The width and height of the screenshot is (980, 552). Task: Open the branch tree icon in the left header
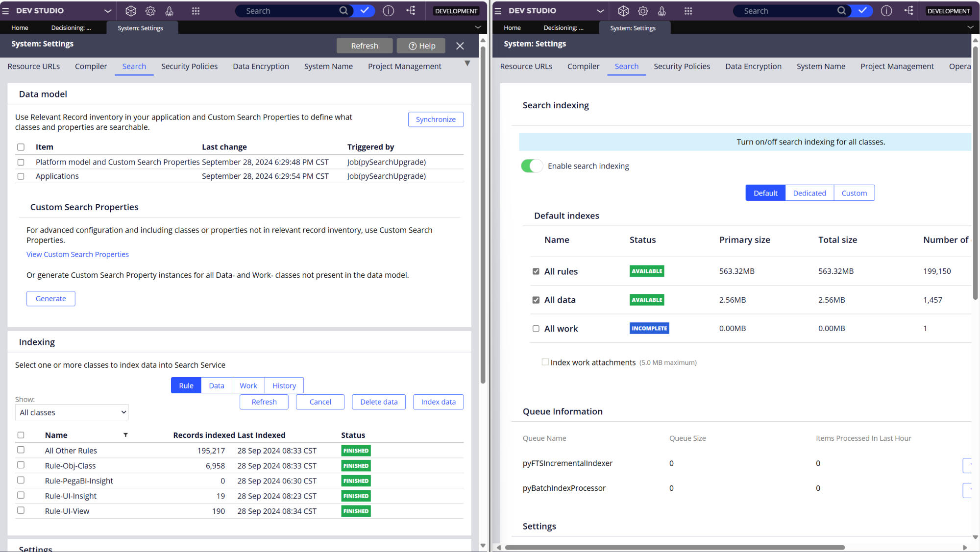[x=411, y=11]
